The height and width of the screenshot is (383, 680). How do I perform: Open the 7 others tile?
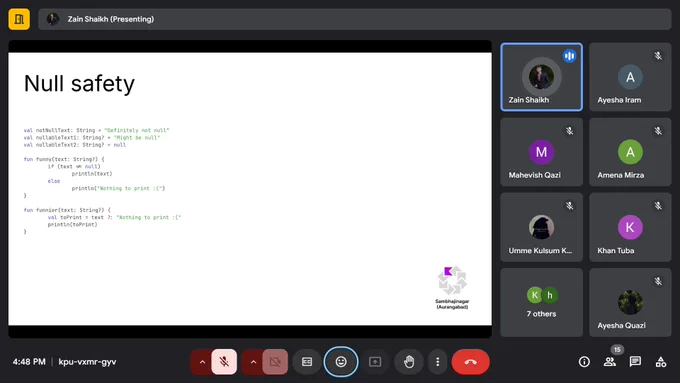541,302
